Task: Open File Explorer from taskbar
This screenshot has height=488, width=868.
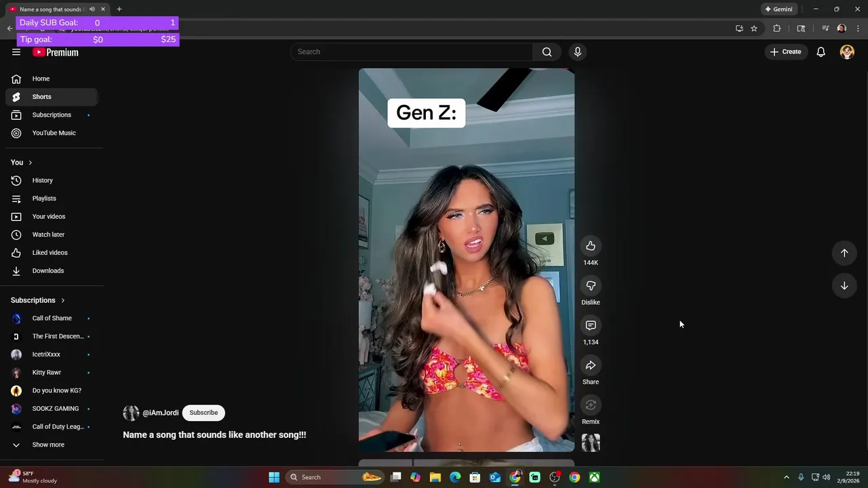Action: click(x=435, y=477)
